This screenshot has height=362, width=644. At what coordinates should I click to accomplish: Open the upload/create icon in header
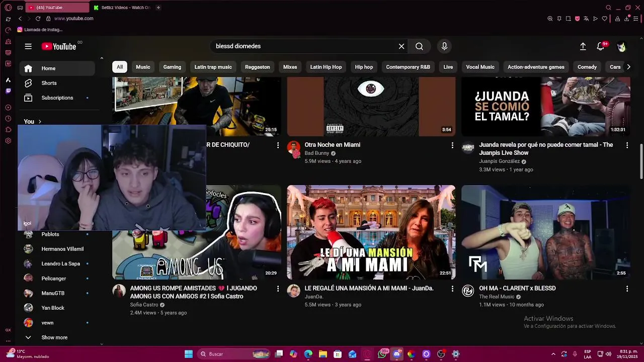(583, 46)
